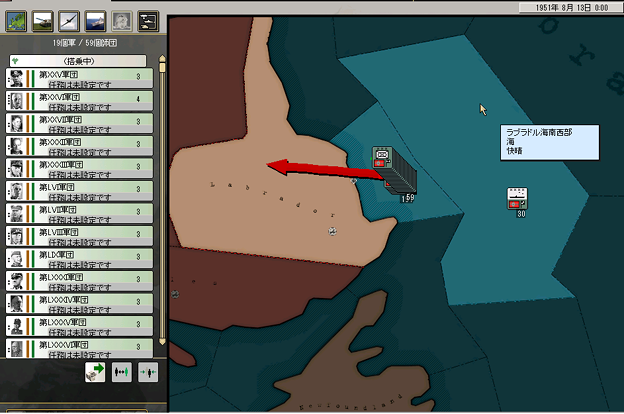Select the transport fleet stack labeled 159
Viewport: 624px width, 414px height.
[x=394, y=173]
